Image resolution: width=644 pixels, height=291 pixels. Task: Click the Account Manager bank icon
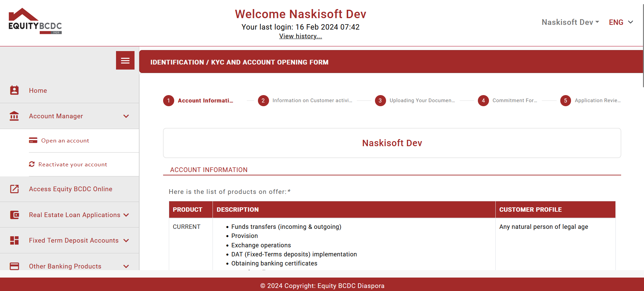click(14, 116)
